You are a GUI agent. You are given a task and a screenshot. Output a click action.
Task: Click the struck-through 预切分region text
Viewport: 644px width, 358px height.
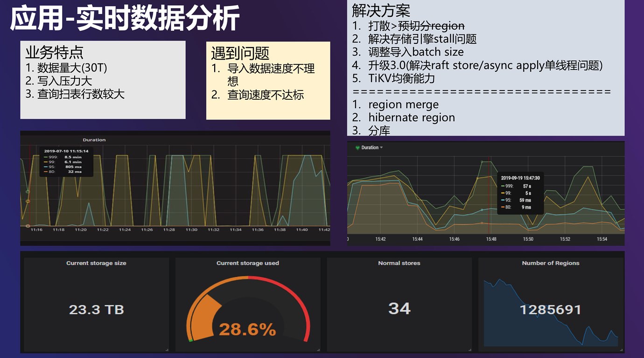[431, 26]
